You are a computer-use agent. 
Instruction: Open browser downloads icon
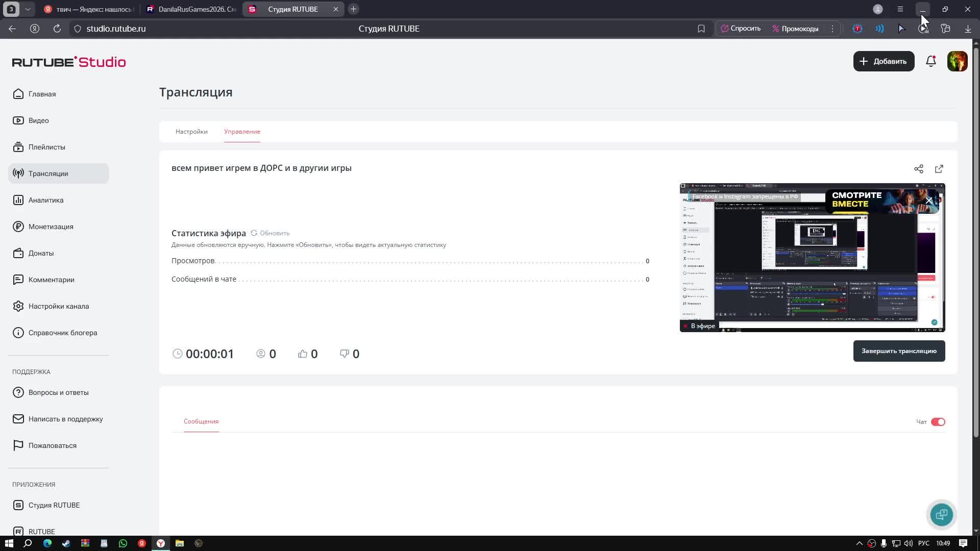[x=968, y=29]
